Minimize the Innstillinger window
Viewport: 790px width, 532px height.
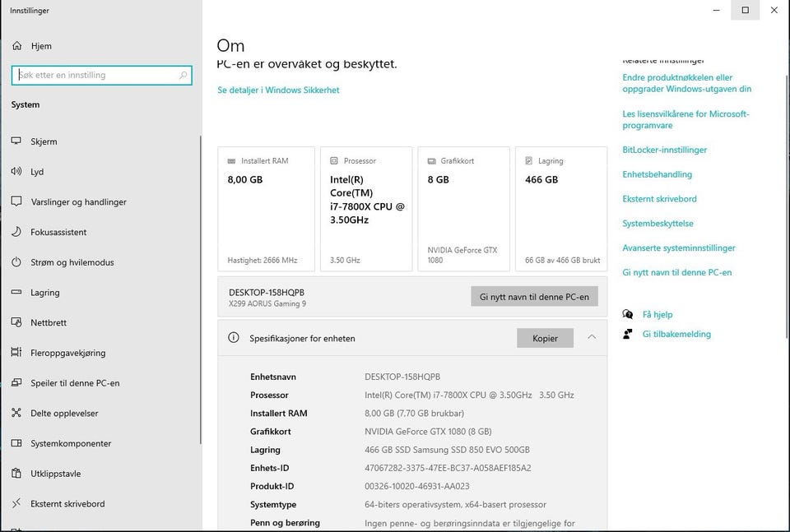click(717, 10)
